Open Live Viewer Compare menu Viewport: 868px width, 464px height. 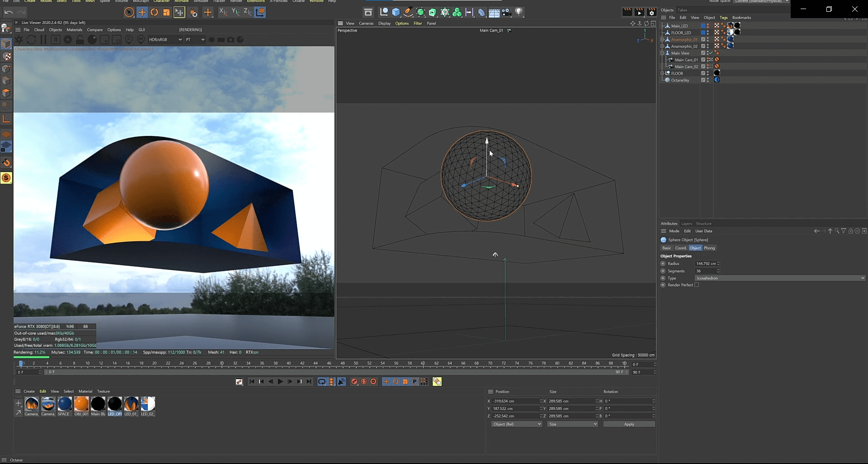pos(94,30)
